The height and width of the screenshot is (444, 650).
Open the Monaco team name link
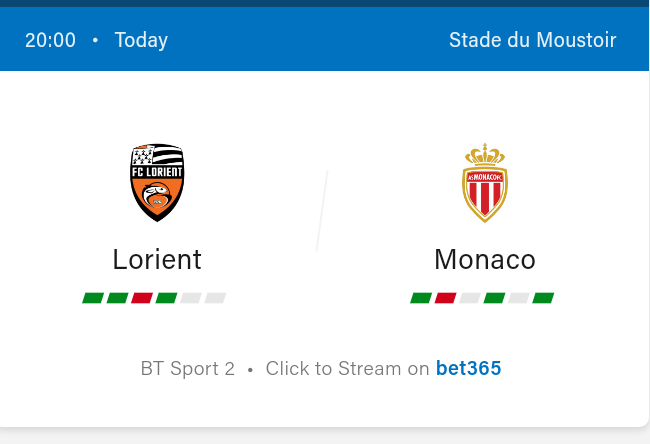[x=485, y=260]
